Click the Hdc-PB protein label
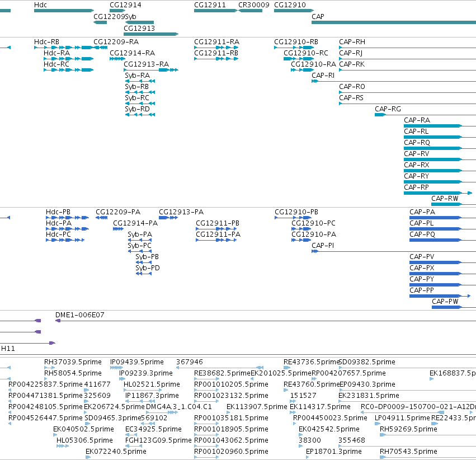Viewport: 476px width, 460px height. (x=58, y=212)
